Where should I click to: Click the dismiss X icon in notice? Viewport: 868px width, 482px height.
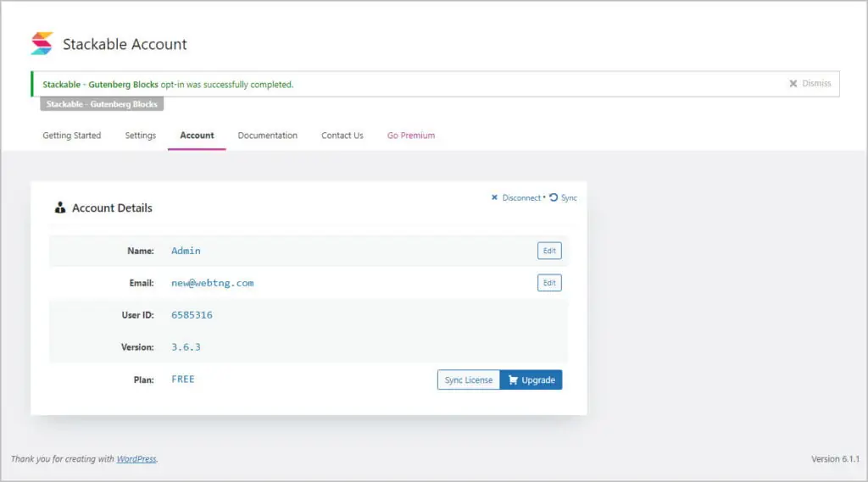(x=793, y=84)
